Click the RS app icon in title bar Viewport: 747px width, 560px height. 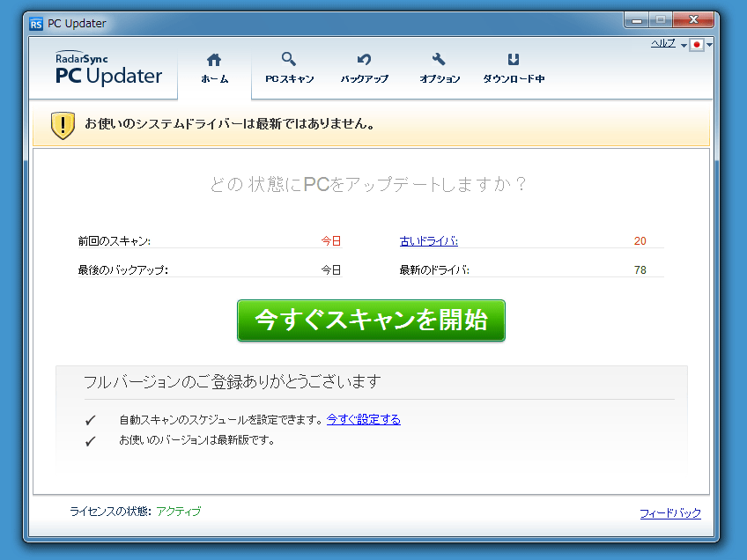(36, 24)
